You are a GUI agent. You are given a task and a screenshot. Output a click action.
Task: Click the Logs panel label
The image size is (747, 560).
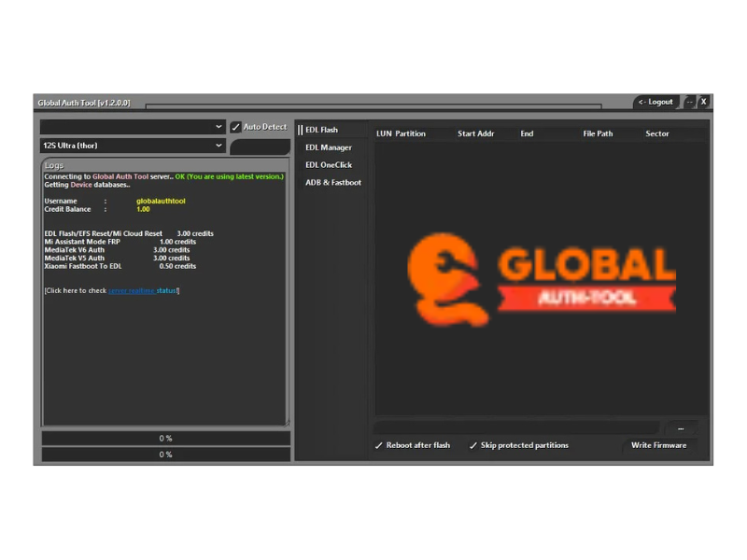click(x=54, y=165)
